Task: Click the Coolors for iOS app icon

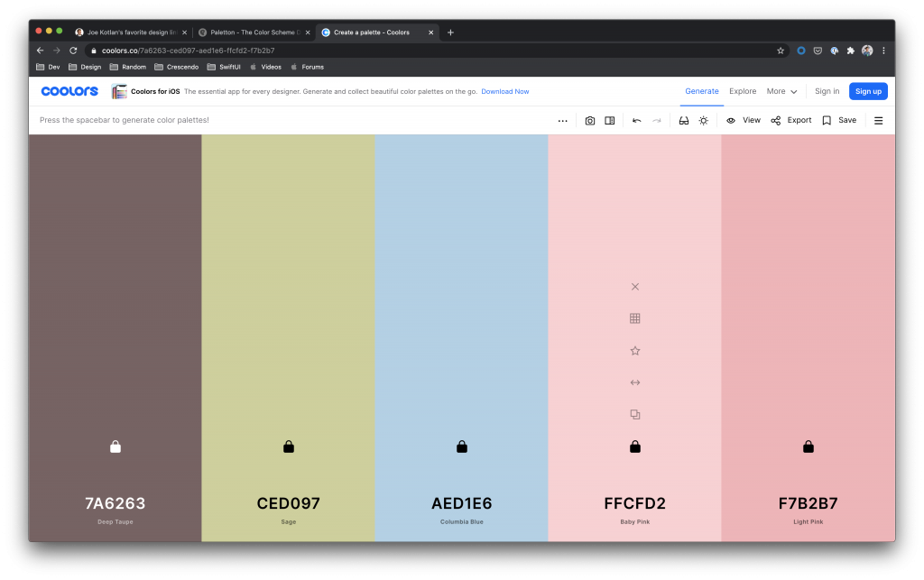Action: tap(119, 91)
